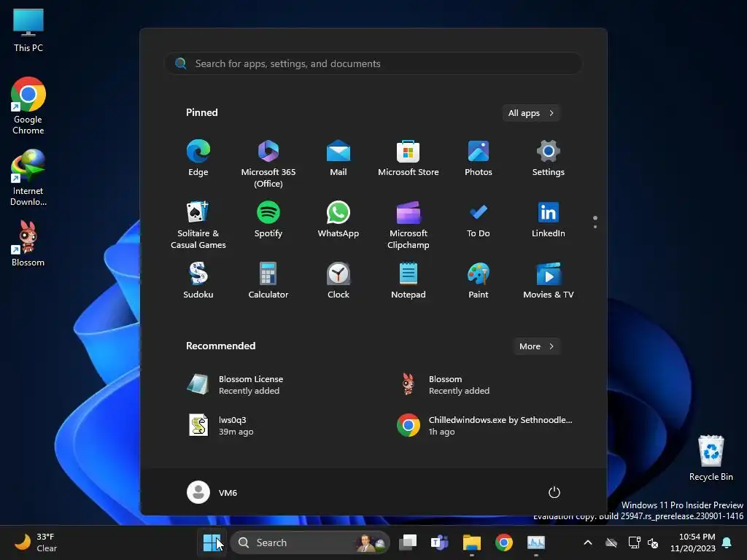Launch the To Do app
The image size is (747, 560).
[x=479, y=220]
